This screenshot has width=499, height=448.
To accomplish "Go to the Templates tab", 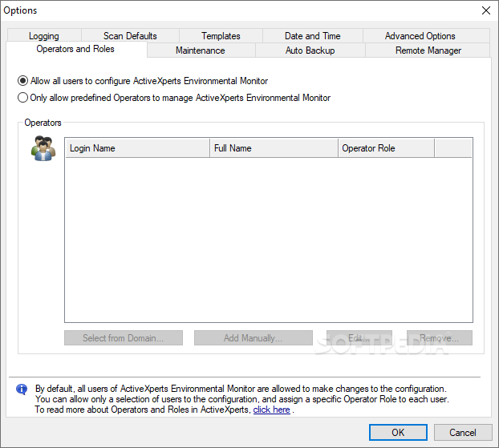I will [x=221, y=36].
